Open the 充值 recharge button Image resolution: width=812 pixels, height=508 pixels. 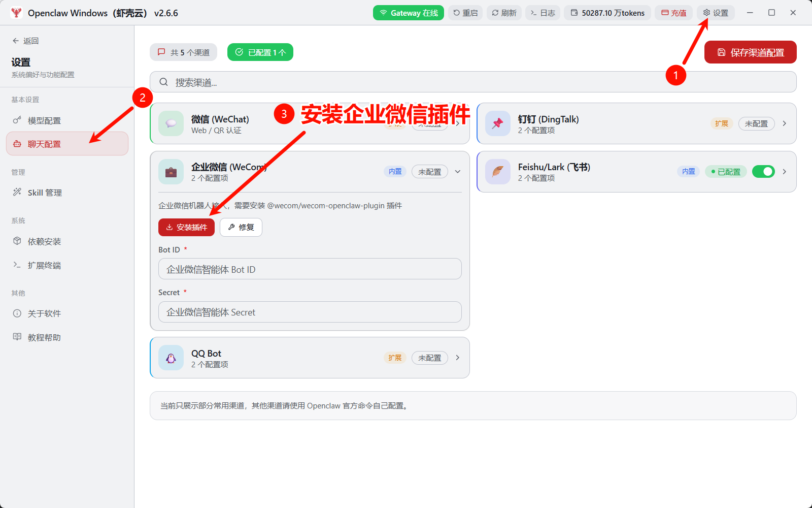(x=673, y=13)
